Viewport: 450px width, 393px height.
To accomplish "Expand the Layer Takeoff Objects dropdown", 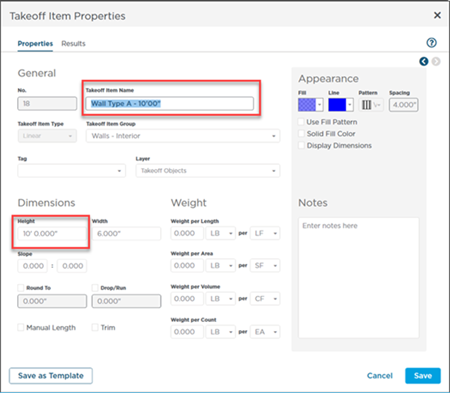I will [208, 171].
